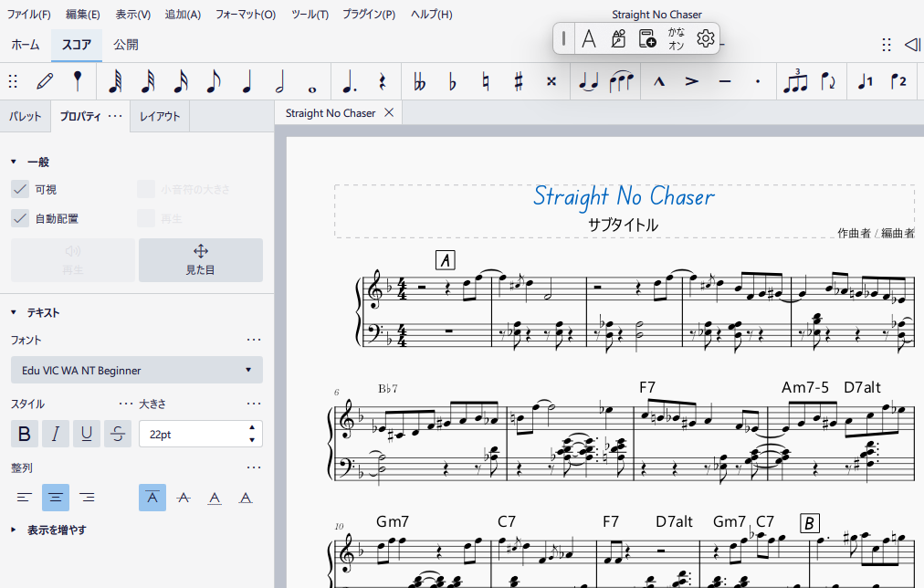Choose the 32nd note duration
The width and height of the screenshot is (924, 588).
click(x=148, y=81)
